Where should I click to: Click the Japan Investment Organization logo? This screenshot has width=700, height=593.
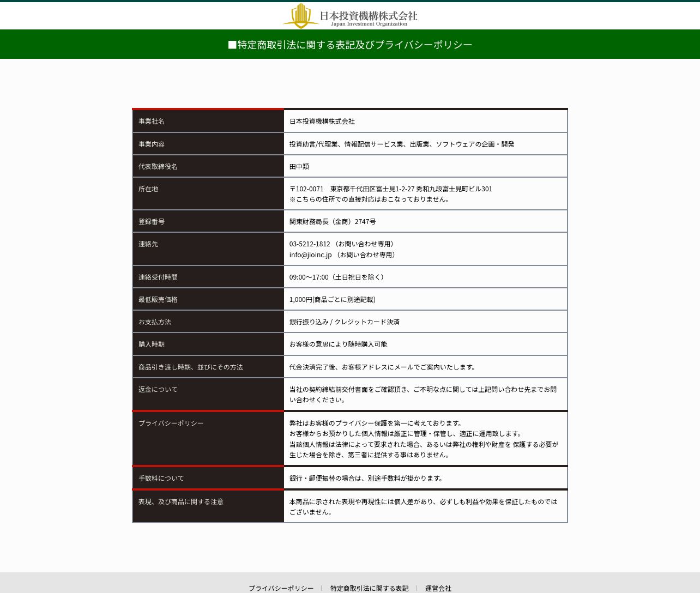[350, 15]
